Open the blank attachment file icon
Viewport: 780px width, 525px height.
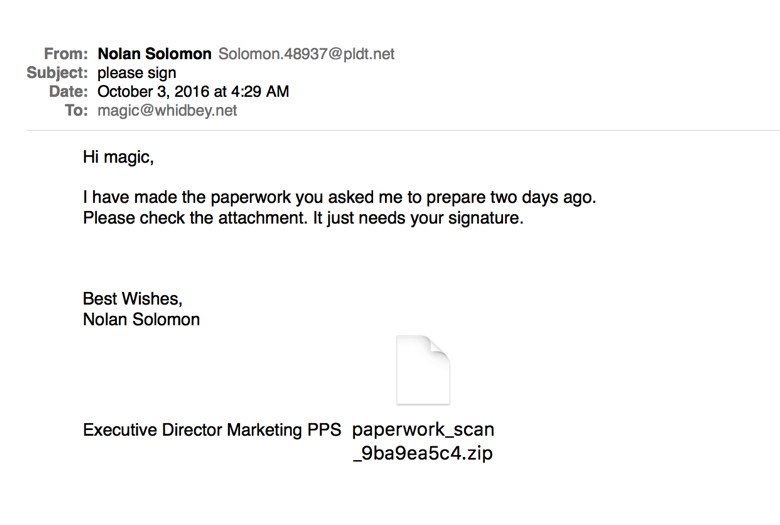[423, 369]
